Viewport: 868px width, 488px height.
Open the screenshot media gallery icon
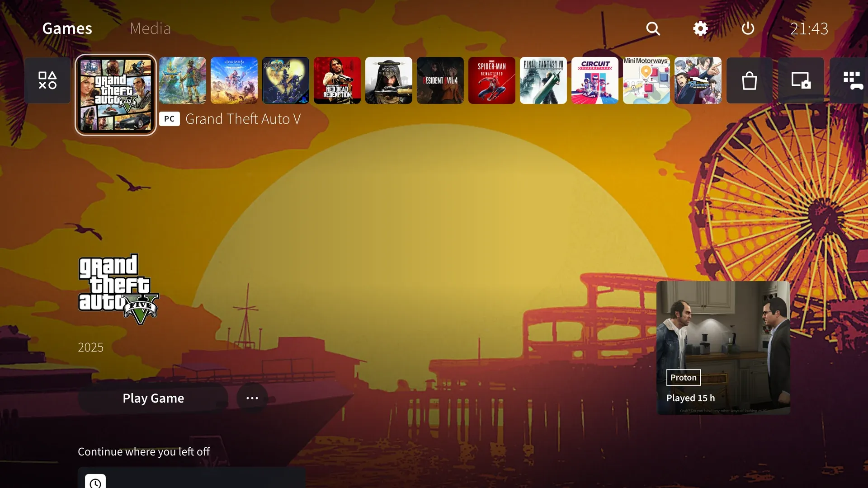[x=801, y=80]
